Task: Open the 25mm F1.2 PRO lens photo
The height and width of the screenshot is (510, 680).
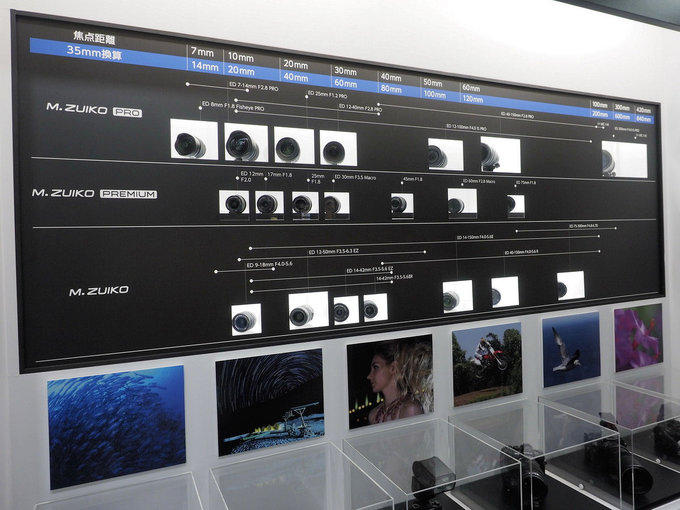Action: (294, 145)
